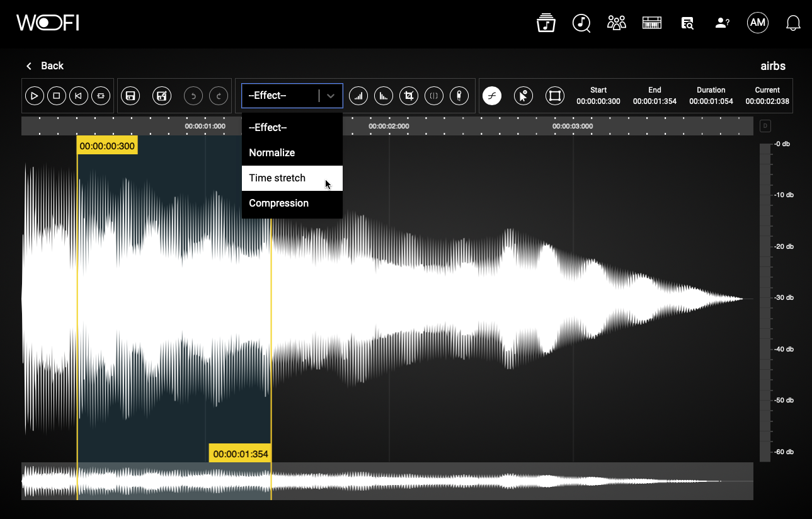The width and height of the screenshot is (812, 519).
Task: Click the -40 db meter label
Action: tap(784, 349)
